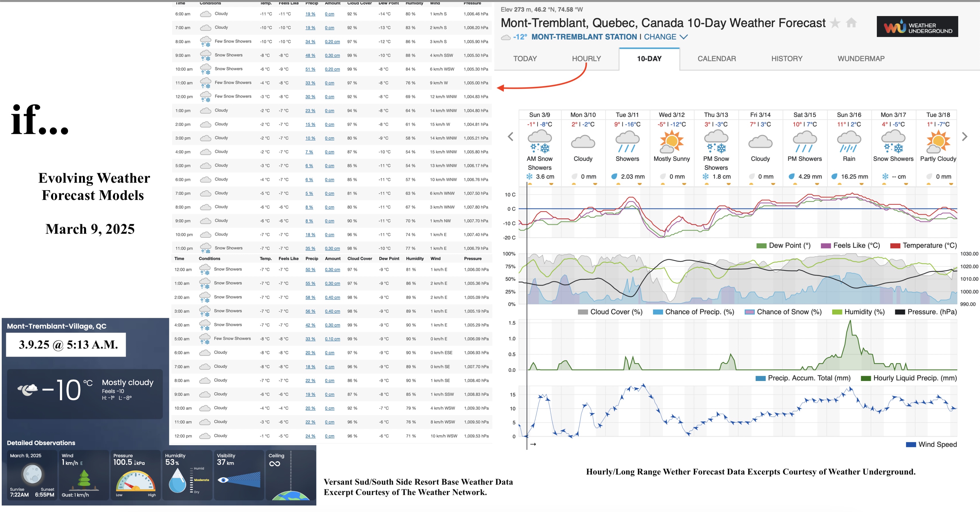This screenshot has width=980, height=512.
Task: Select Tue 3/18 Partly Cloudy icon
Action: (938, 141)
